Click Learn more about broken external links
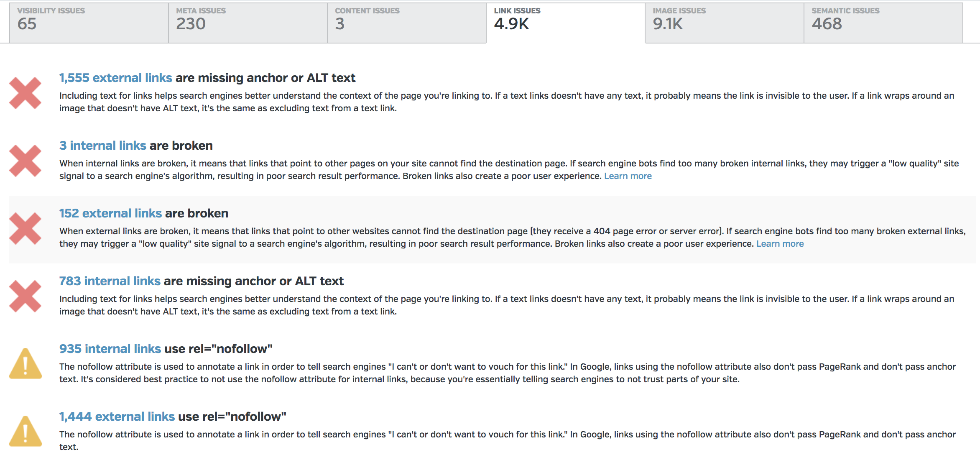 pyautogui.click(x=780, y=244)
